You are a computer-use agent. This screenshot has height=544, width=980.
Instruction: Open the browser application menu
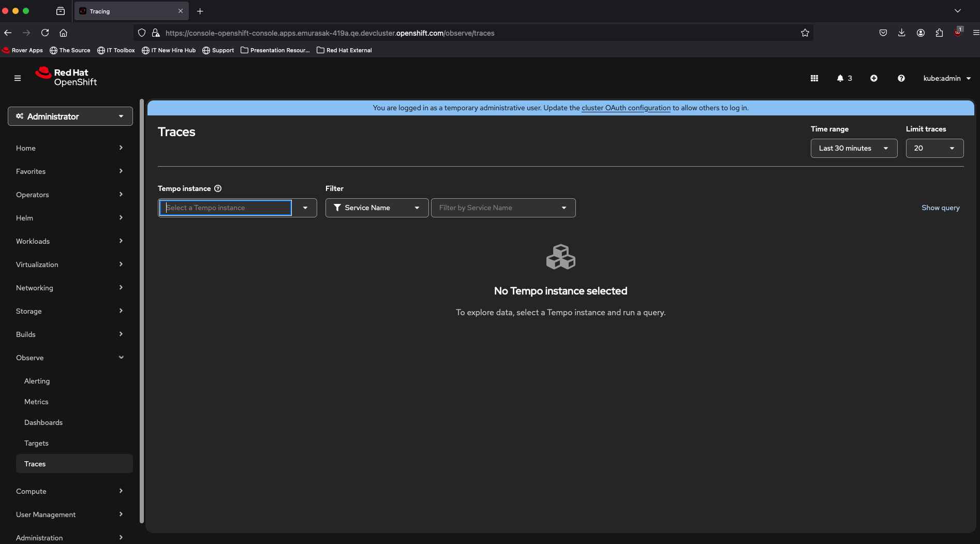pos(976,33)
